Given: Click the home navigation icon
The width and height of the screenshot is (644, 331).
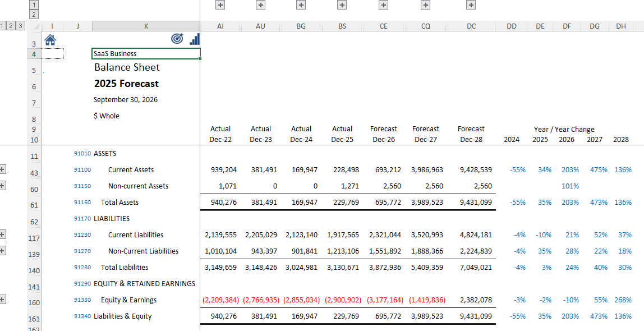Looking at the screenshot, I should pyautogui.click(x=50, y=39).
